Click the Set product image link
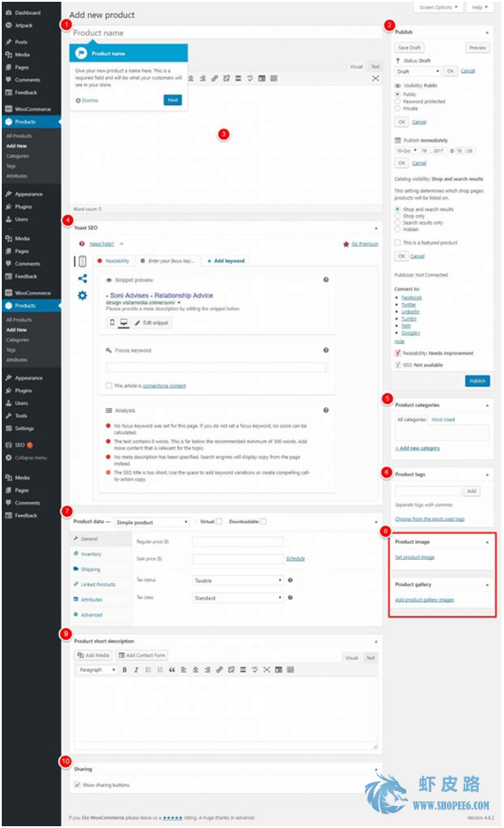Image resolution: width=504 pixels, height=828 pixels. 415,557
